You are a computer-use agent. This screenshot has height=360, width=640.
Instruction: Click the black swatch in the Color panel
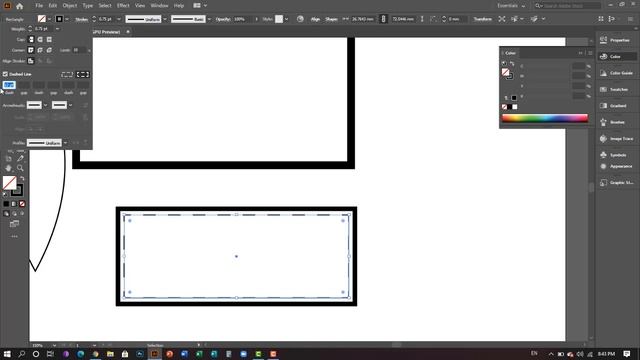pyautogui.click(x=509, y=107)
